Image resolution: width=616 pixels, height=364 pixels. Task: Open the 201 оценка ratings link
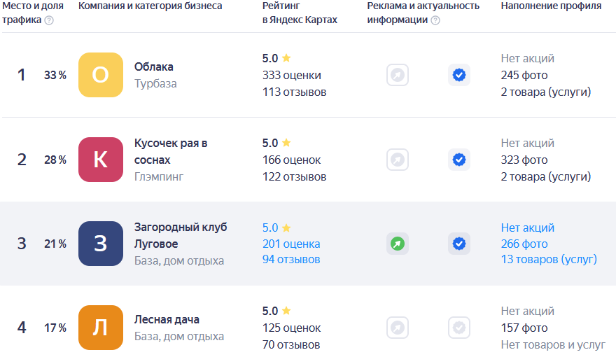tap(291, 244)
